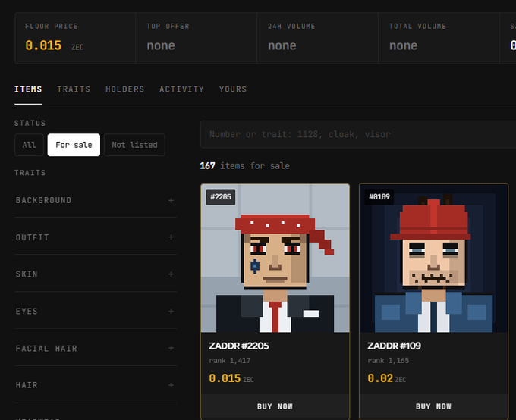Switch to the ITEMS tab
Viewport: 516px width, 420px height.
click(28, 89)
